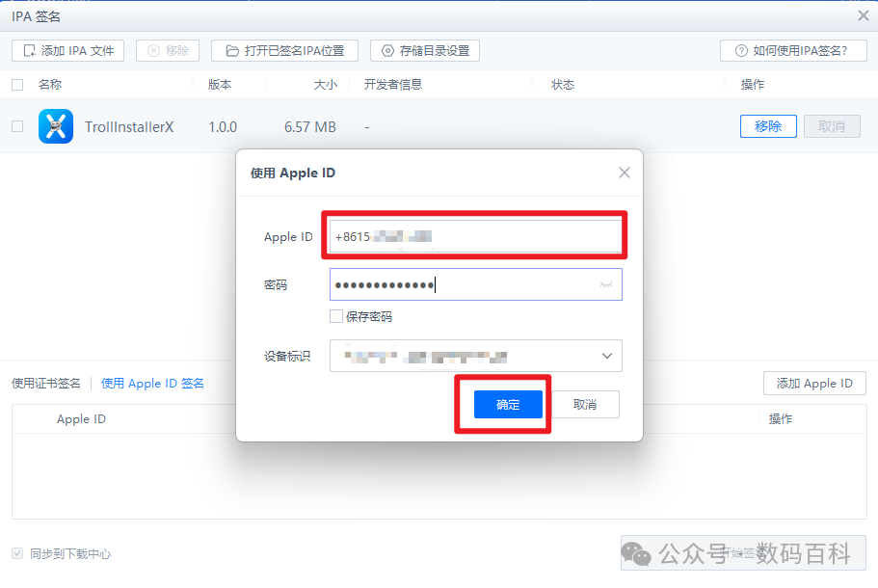878x588 pixels.
Task: Click 取消 in the Apple ID dialog
Action: tap(585, 404)
